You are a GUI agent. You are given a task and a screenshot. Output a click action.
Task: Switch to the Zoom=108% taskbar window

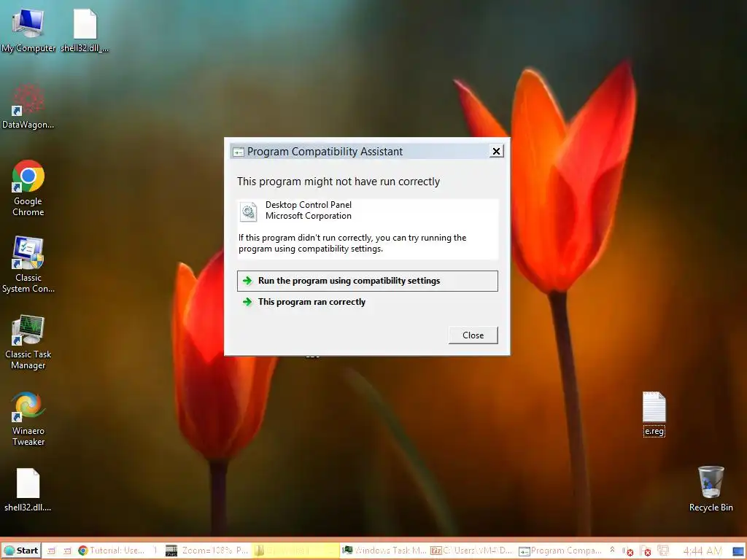pos(207,551)
